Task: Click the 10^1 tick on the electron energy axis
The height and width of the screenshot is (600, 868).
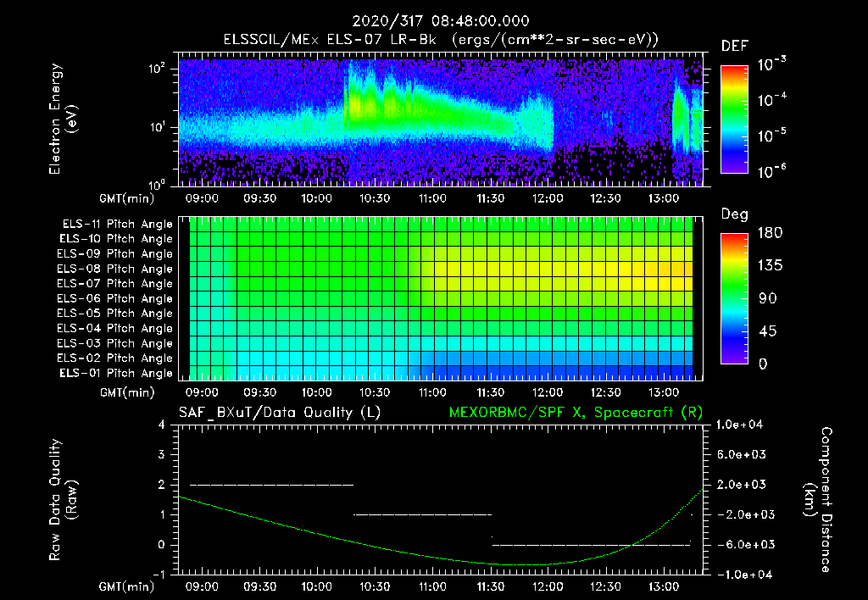Action: (158, 127)
